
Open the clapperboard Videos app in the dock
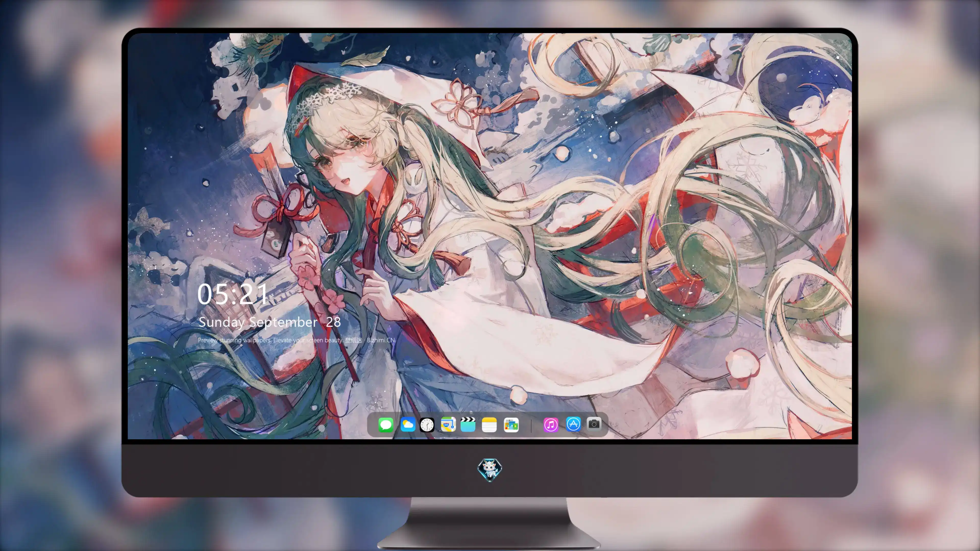468,424
